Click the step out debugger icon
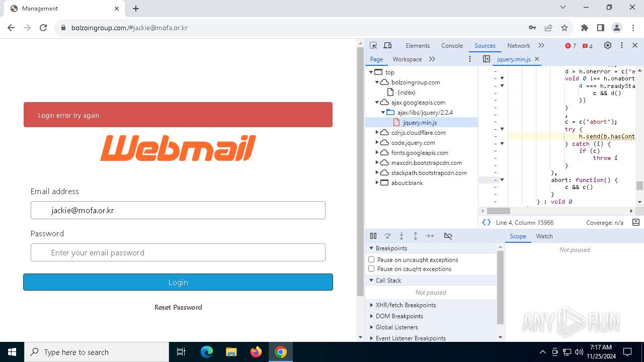The height and width of the screenshot is (362, 644). [416, 236]
